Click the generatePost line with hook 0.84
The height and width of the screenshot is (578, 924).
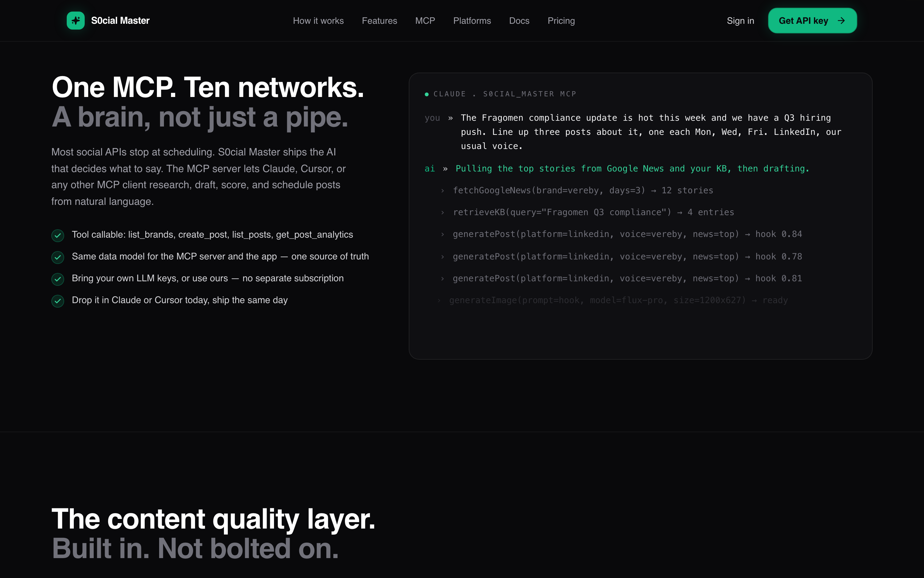627,234
